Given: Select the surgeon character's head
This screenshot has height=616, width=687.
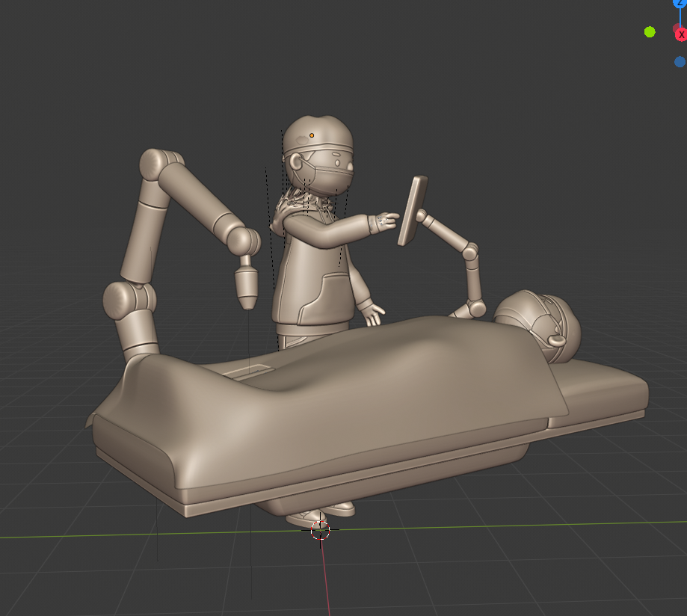Looking at the screenshot, I should tap(318, 155).
